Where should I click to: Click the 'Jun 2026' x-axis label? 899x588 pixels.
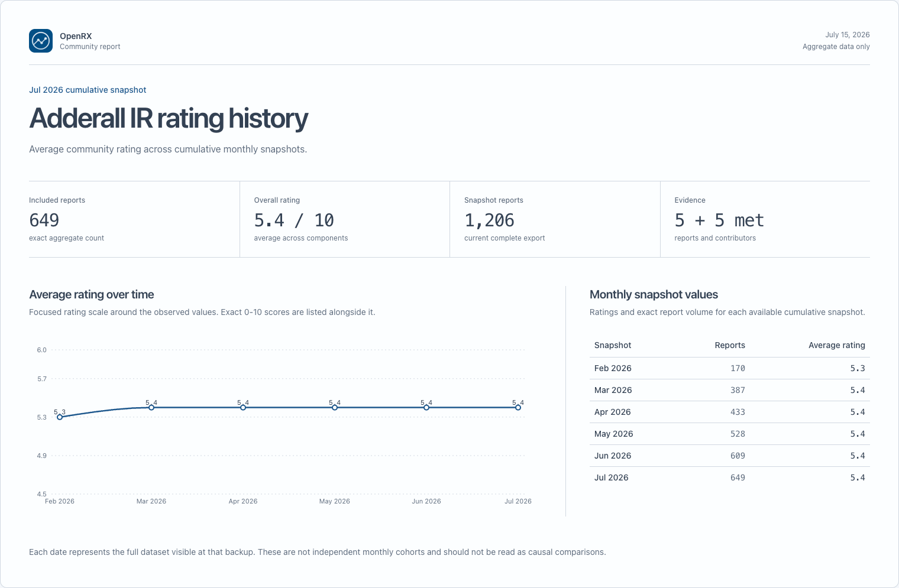(426, 501)
